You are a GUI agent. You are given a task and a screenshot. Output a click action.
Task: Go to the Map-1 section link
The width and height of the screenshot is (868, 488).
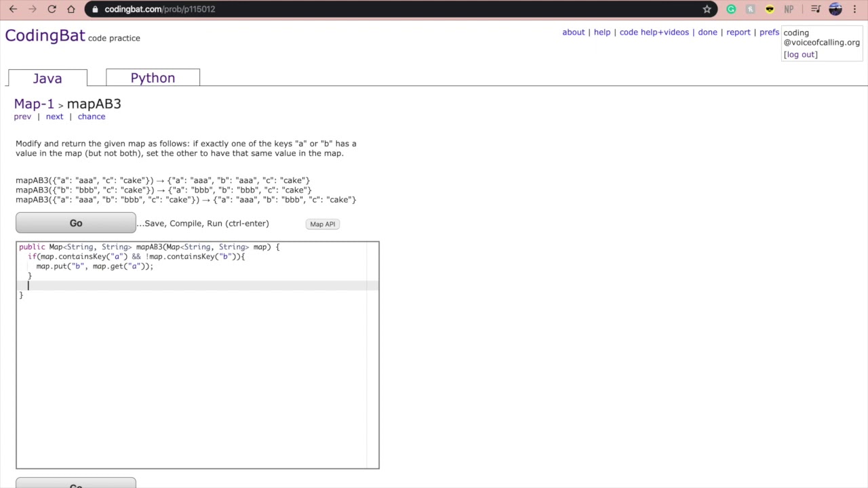(x=34, y=104)
